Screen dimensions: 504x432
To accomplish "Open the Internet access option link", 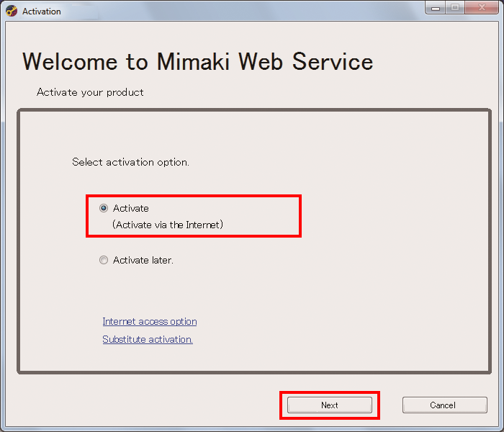I will (x=150, y=321).
